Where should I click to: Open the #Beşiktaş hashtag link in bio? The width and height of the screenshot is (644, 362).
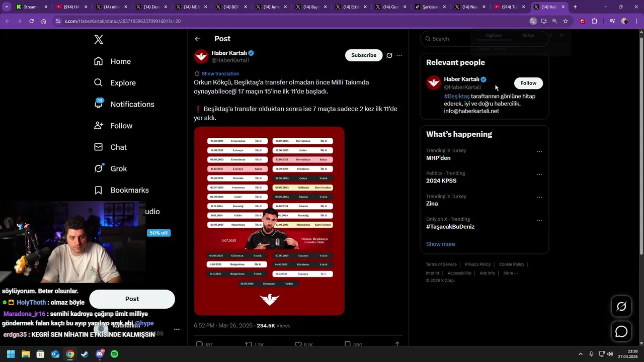(456, 96)
